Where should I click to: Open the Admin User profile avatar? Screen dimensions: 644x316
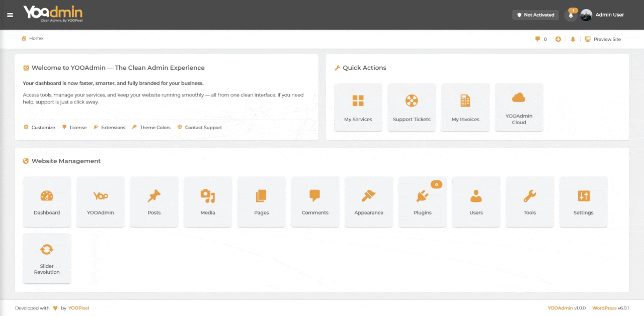[586, 15]
